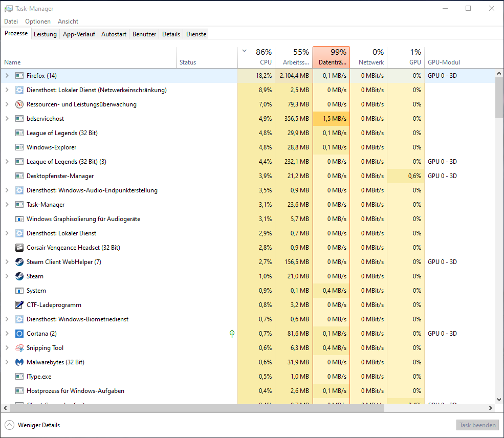Switch to the Autostart tab
The height and width of the screenshot is (438, 504).
pyautogui.click(x=114, y=34)
